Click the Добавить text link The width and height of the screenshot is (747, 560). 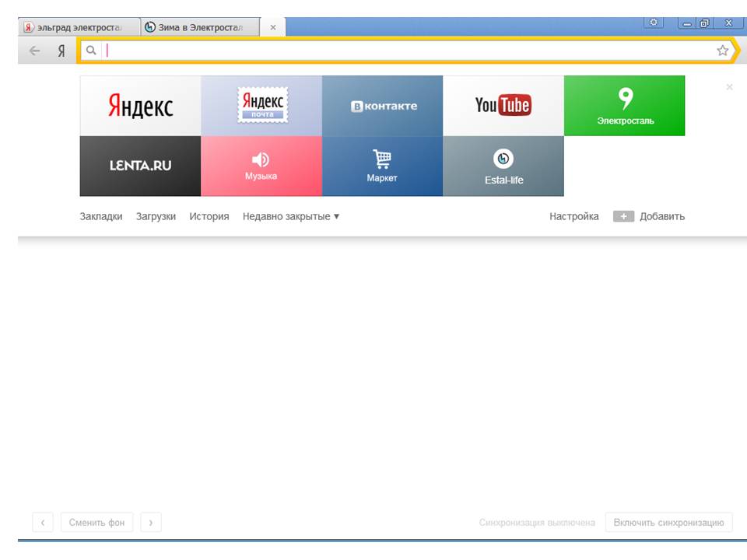662,216
